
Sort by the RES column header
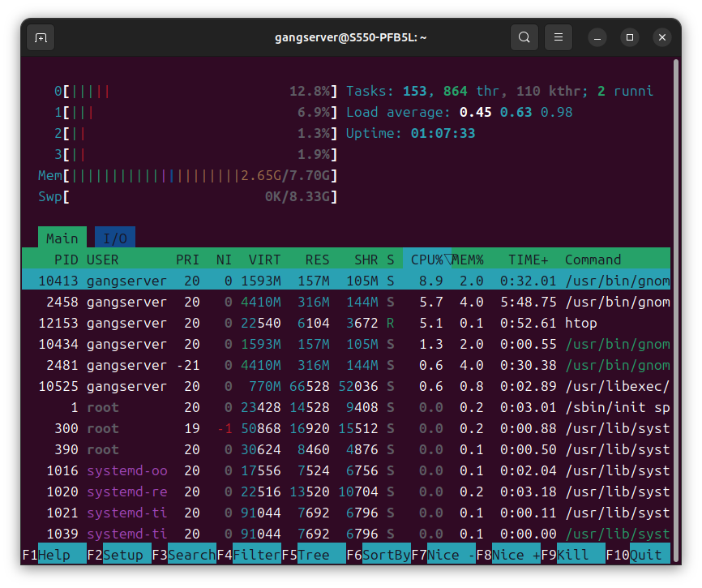point(318,260)
